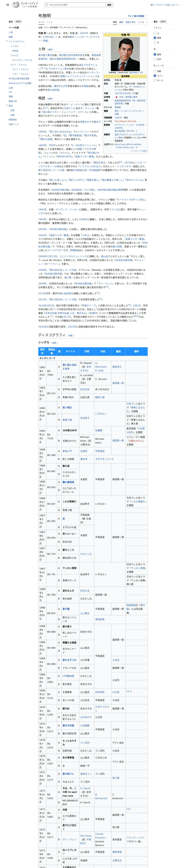Click external link icon after FUSE AKIRA.com
This screenshot has height=868, width=186.
click(x=137, y=147)
